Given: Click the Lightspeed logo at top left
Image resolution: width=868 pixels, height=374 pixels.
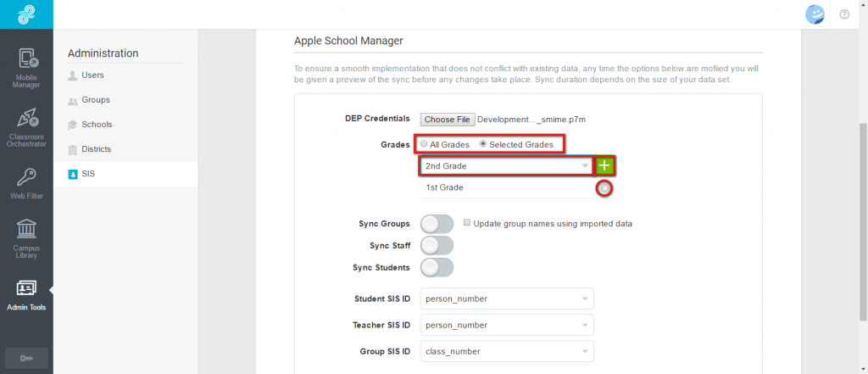Looking at the screenshot, I should point(26,14).
